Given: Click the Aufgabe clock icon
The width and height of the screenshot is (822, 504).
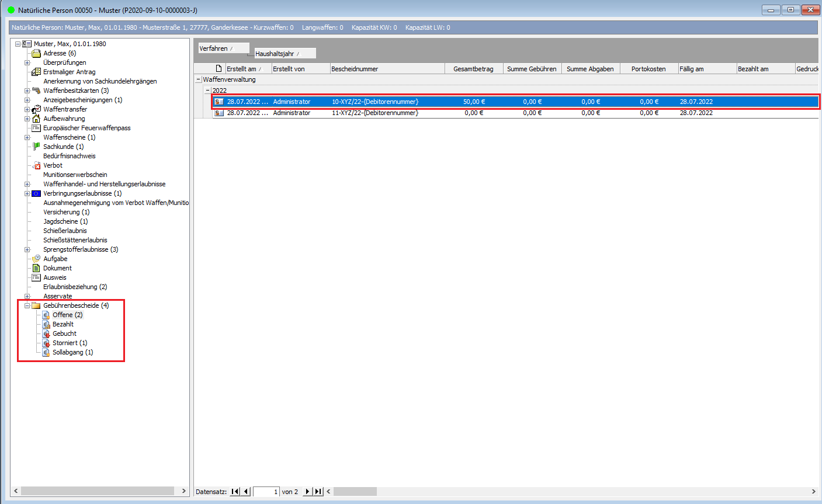Looking at the screenshot, I should (x=36, y=259).
